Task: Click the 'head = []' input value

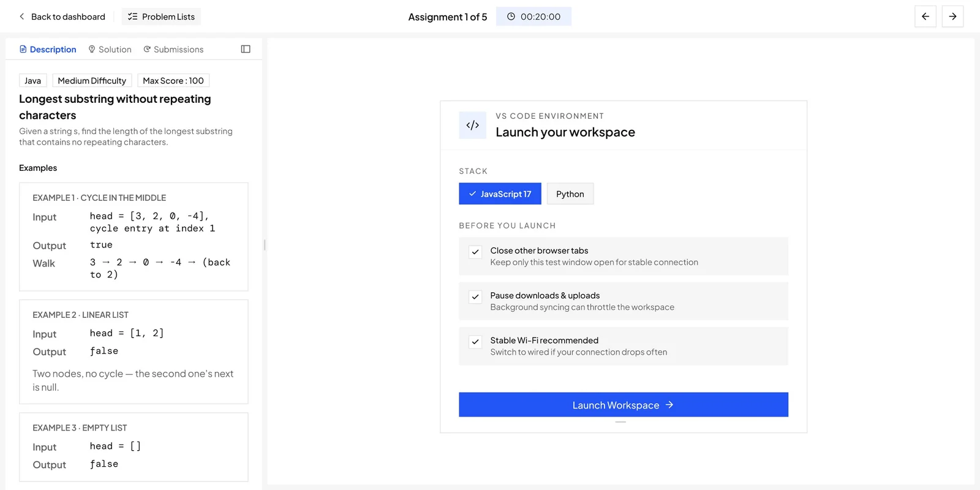Action: tap(115, 446)
